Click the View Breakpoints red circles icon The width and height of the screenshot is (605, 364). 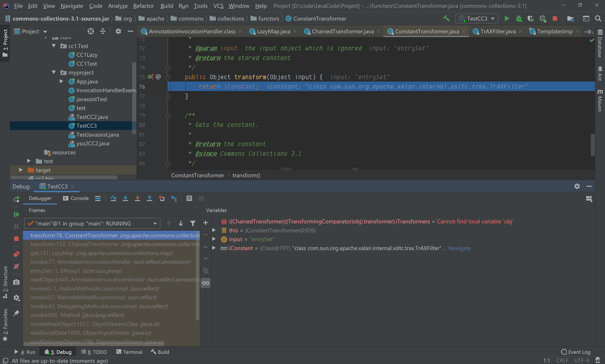click(x=16, y=254)
